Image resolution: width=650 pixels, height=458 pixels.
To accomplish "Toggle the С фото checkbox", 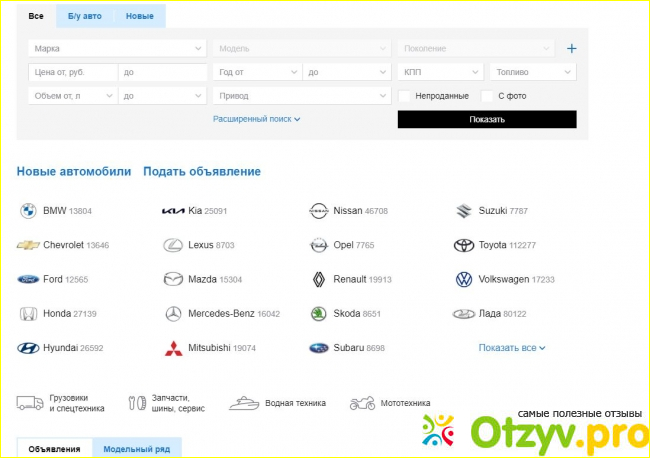I will tap(488, 96).
